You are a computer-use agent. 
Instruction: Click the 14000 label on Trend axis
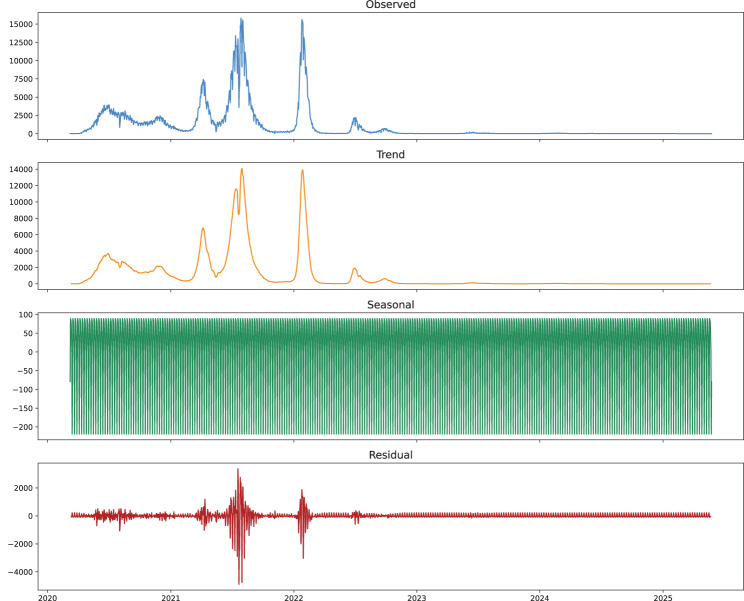pyautogui.click(x=21, y=169)
